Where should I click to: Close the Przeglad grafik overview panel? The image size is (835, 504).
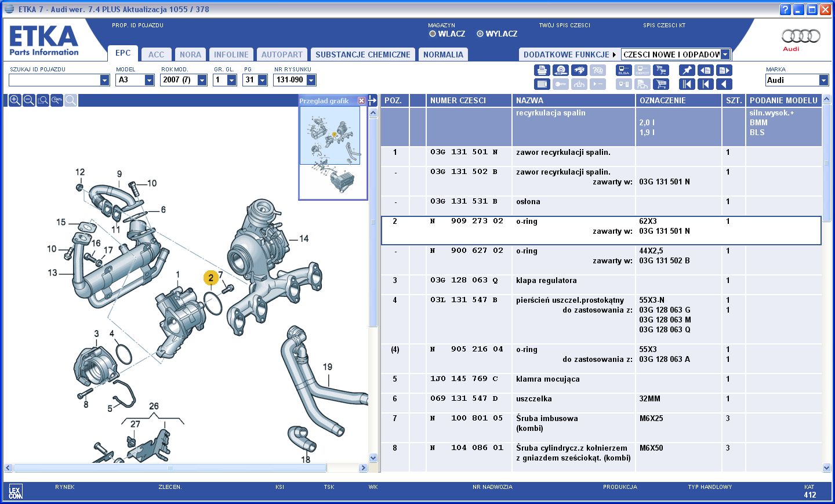361,101
